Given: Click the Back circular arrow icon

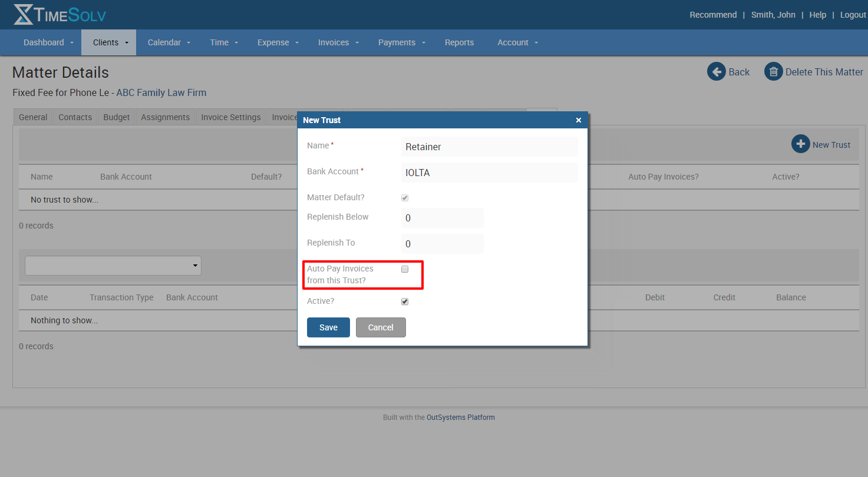Looking at the screenshot, I should [717, 71].
